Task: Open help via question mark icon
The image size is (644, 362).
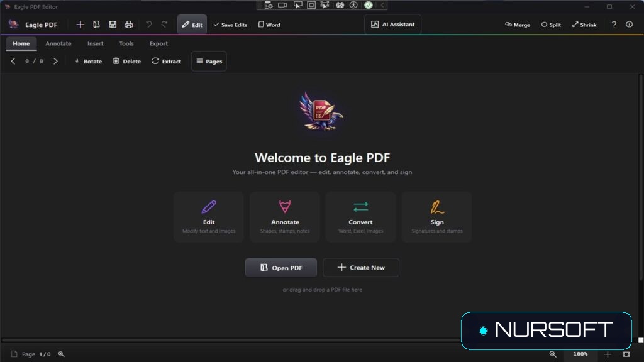Action: pos(614,25)
